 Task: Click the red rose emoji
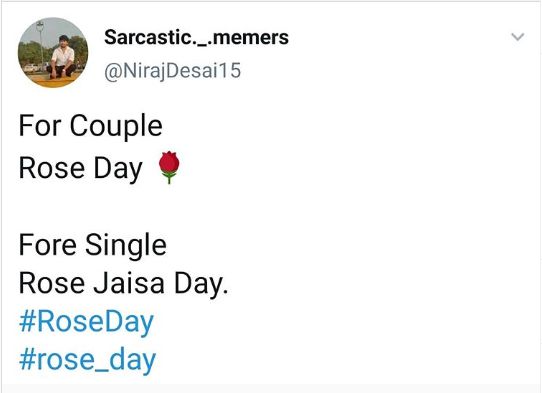[169, 167]
